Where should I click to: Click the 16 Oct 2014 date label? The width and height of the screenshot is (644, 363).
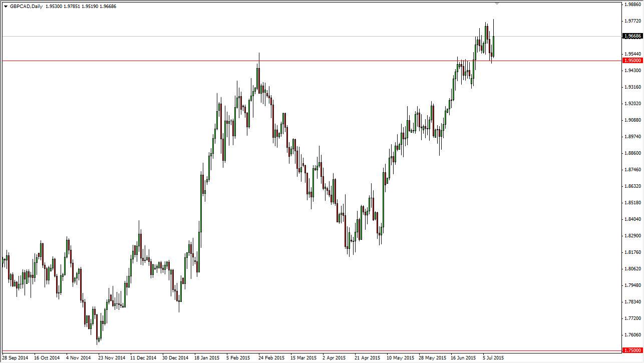[x=47, y=358]
